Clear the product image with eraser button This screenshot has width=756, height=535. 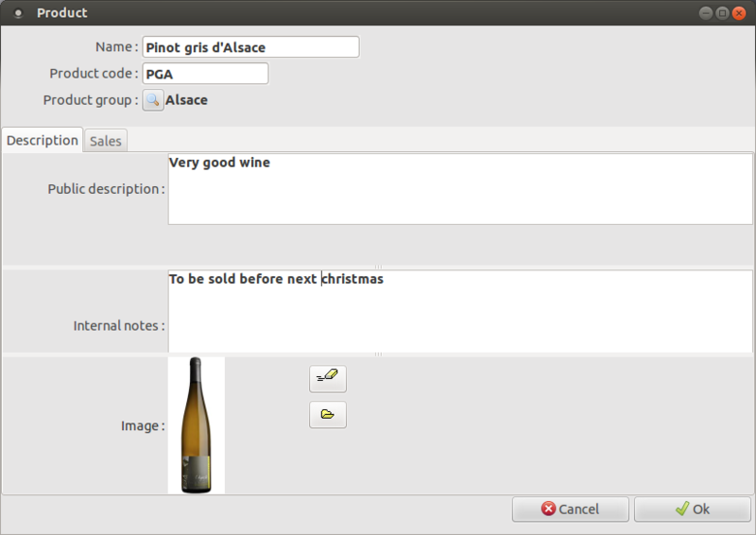pyautogui.click(x=328, y=379)
